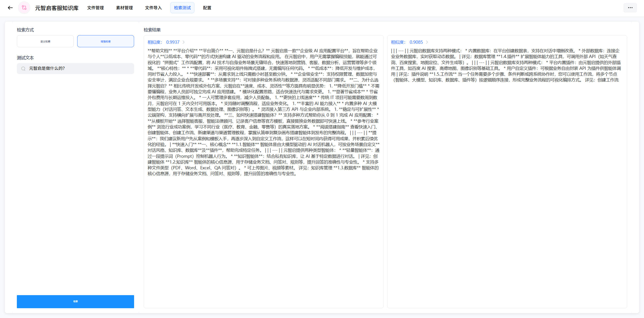
Task: Select the 增强检索 retrieval mode
Action: pyautogui.click(x=105, y=41)
